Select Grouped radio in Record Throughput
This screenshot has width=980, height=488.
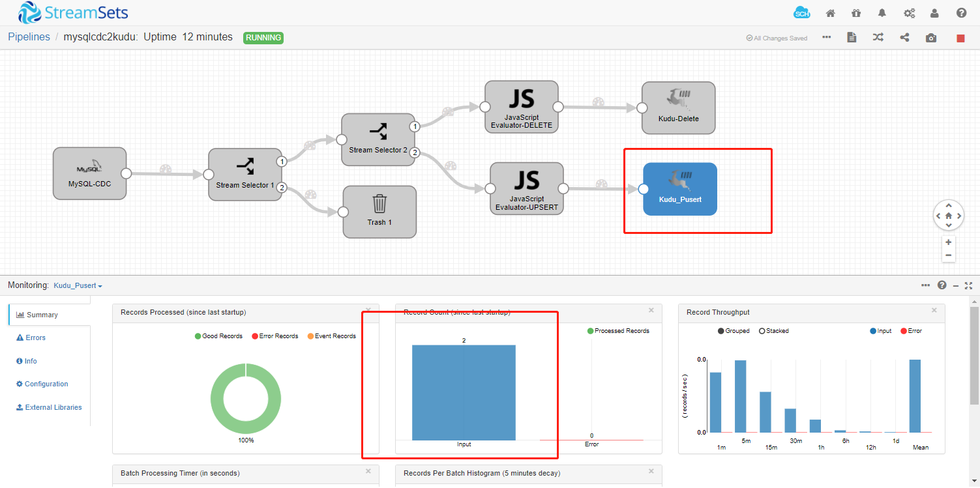click(x=734, y=331)
